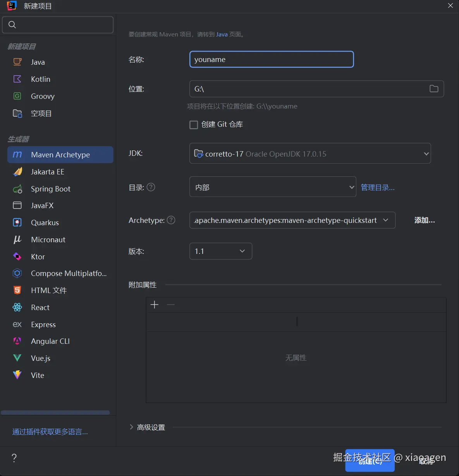Click the 名称 youname input field

pyautogui.click(x=272, y=59)
